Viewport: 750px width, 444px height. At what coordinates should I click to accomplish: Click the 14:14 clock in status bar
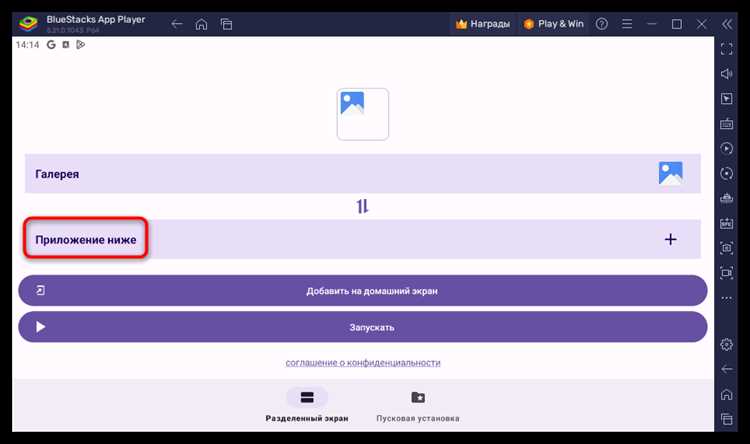(x=27, y=45)
